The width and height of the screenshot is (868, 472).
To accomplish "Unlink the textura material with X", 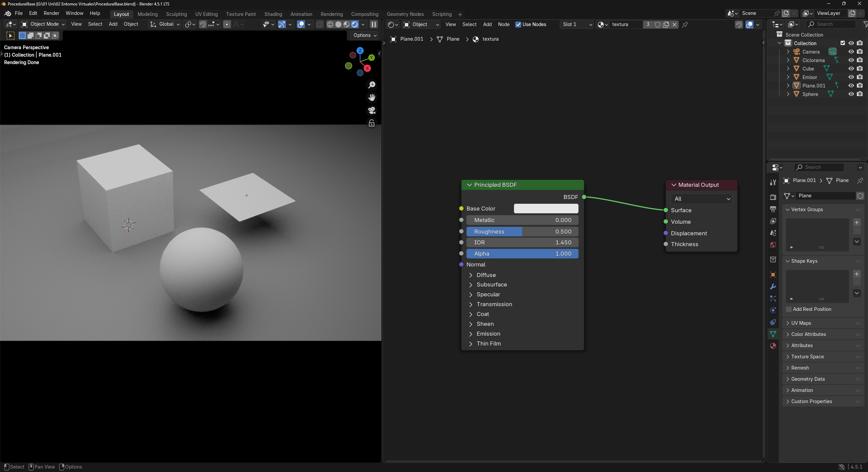I will point(675,24).
